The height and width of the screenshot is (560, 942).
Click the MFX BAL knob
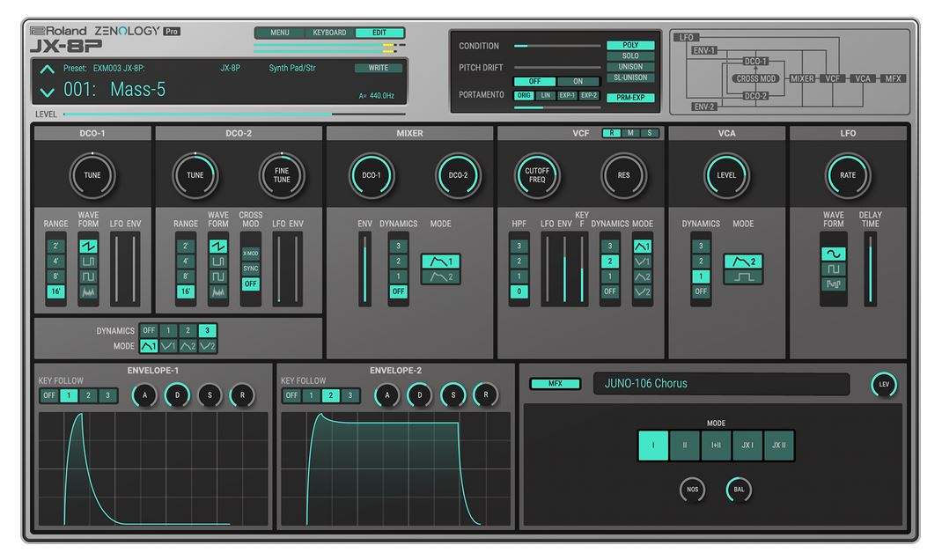point(739,490)
